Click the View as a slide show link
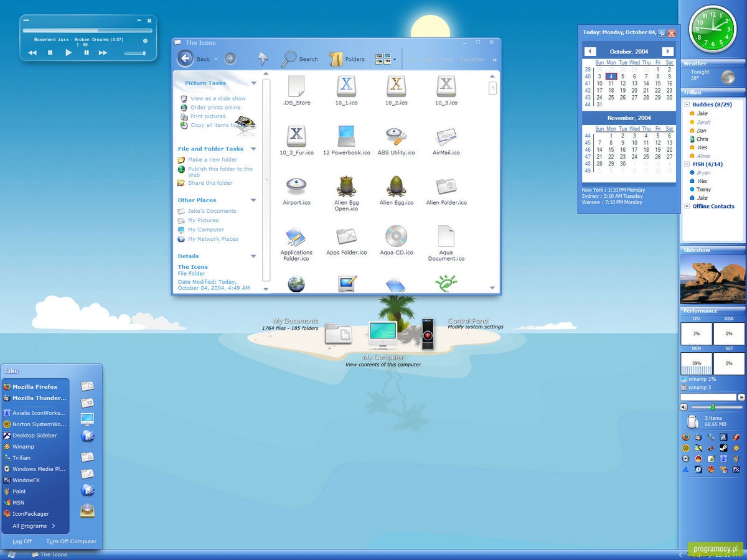The width and height of the screenshot is (747, 560). coord(218,98)
